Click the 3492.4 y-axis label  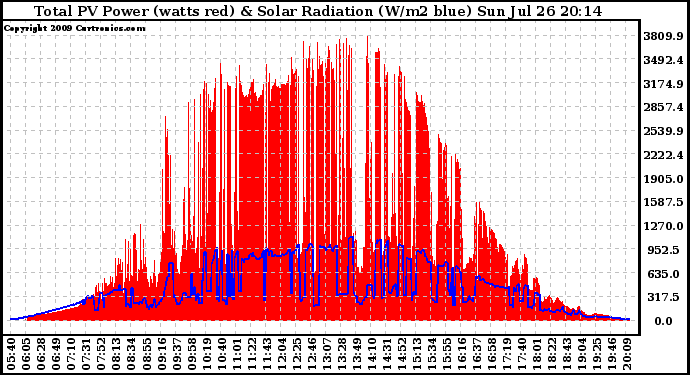tap(663, 60)
